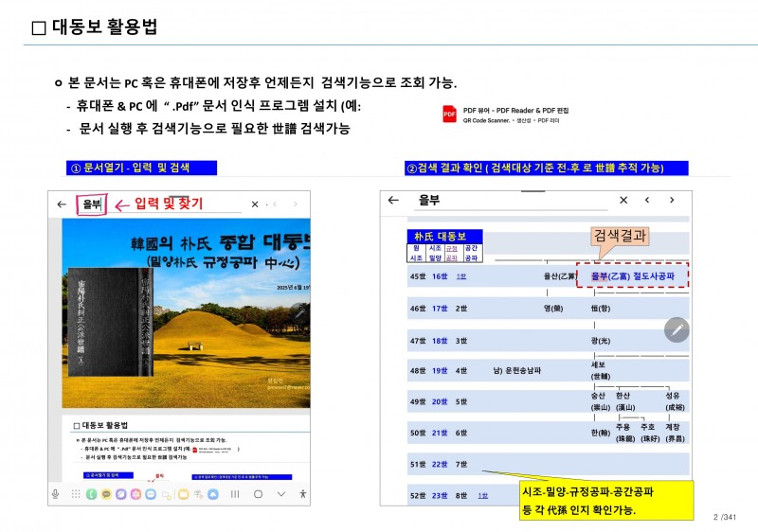Clear the search with X in the left screen
Viewport: 758px width, 532px height.
click(255, 204)
